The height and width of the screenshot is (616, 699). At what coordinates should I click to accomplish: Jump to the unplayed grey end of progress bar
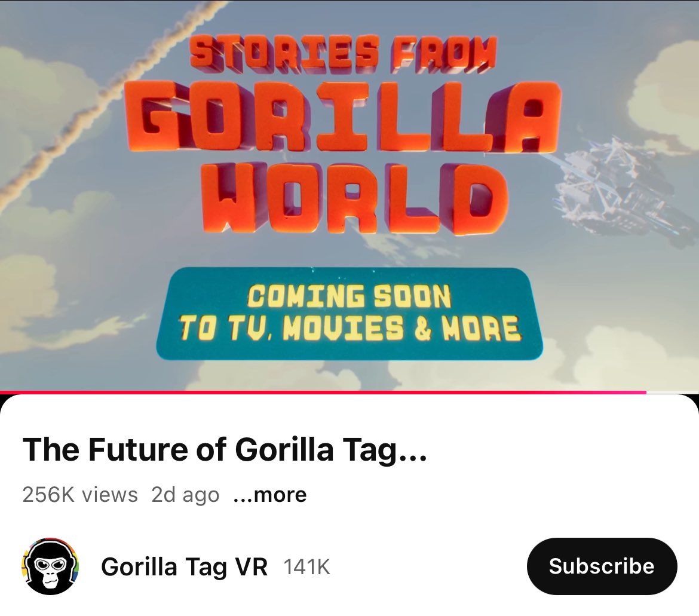(x=672, y=392)
